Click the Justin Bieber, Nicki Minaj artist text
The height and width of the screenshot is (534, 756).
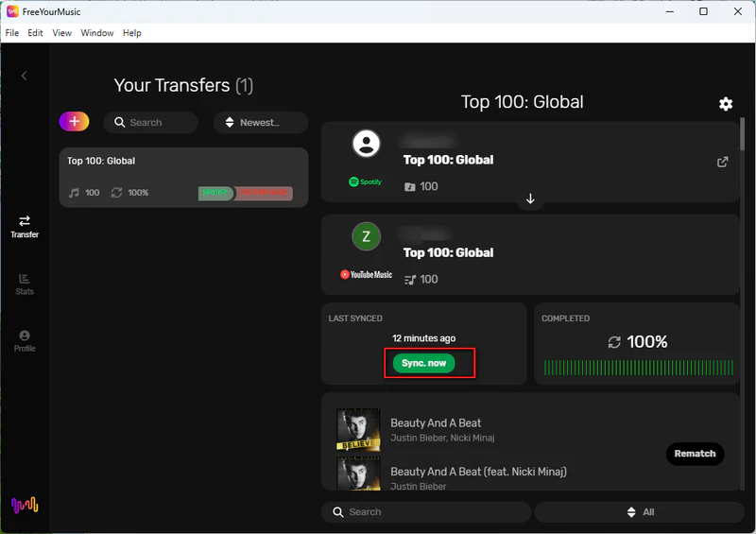click(x=442, y=438)
